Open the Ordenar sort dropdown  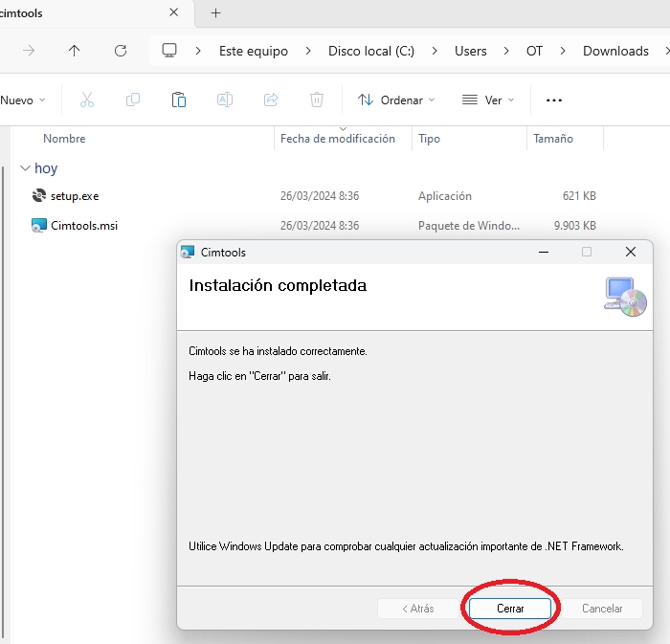coord(396,100)
